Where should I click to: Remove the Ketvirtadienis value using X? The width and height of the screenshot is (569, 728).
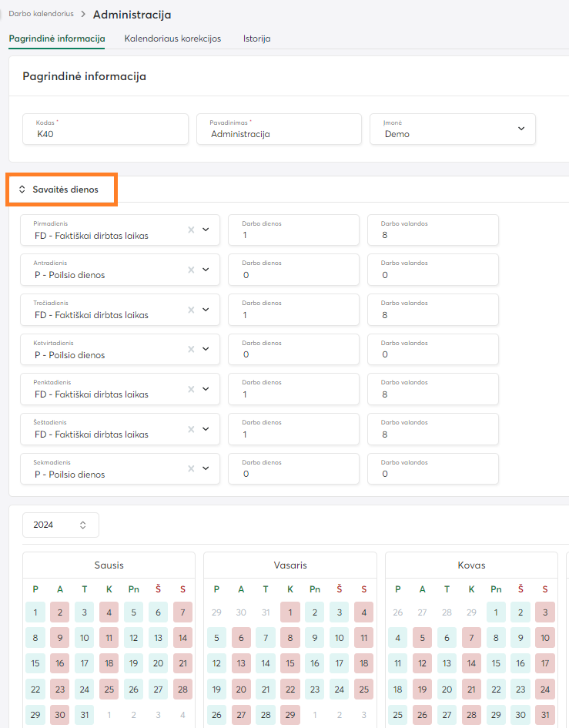tap(191, 349)
